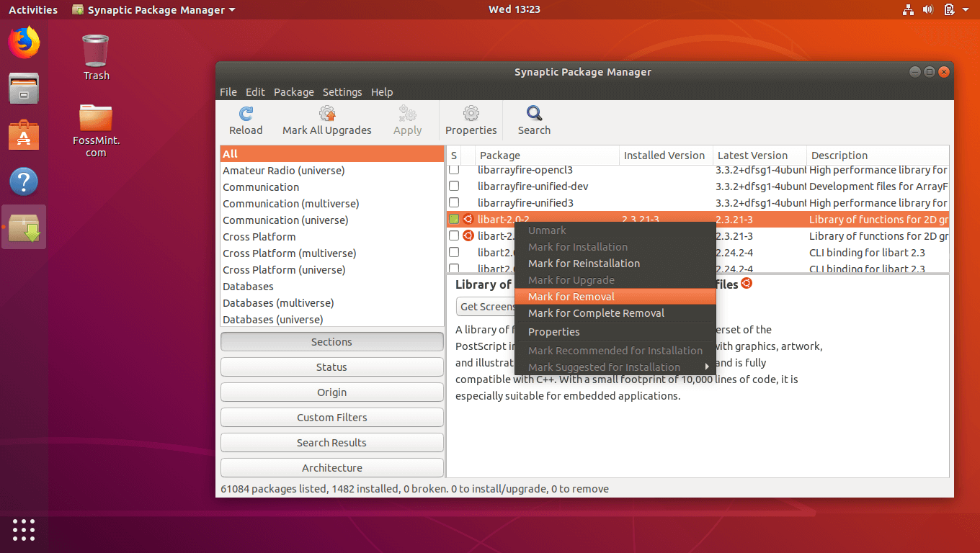Click the Reload toolbar icon
The image size is (980, 553).
click(x=246, y=113)
